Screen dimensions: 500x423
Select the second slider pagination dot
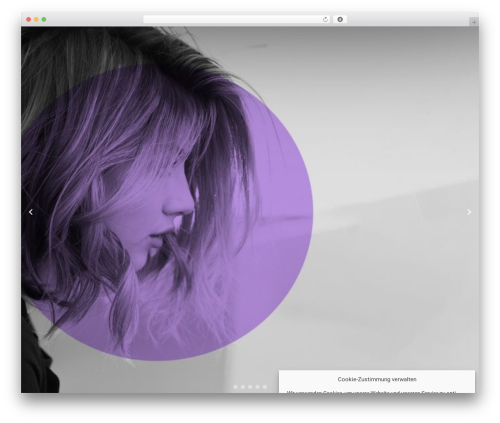(x=243, y=387)
